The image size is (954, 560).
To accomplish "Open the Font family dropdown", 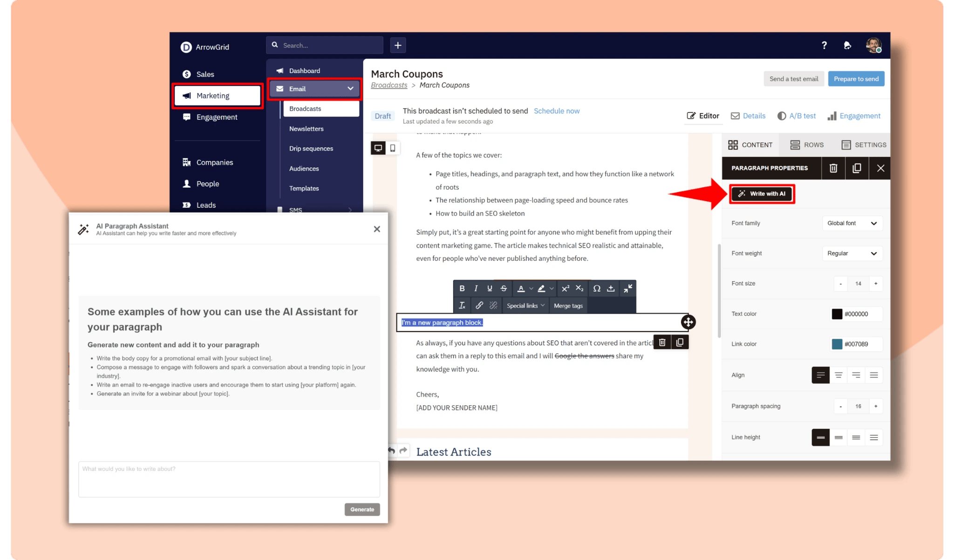I will 852,223.
